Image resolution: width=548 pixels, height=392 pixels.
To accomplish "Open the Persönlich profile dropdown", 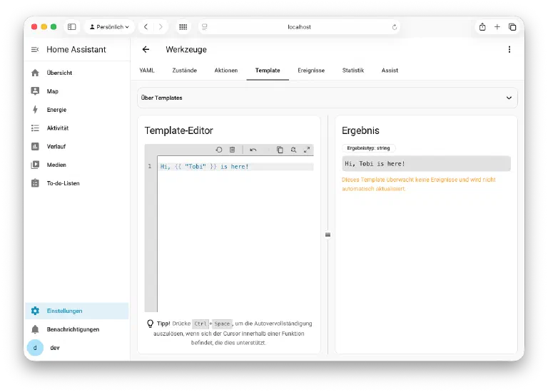I will point(109,27).
